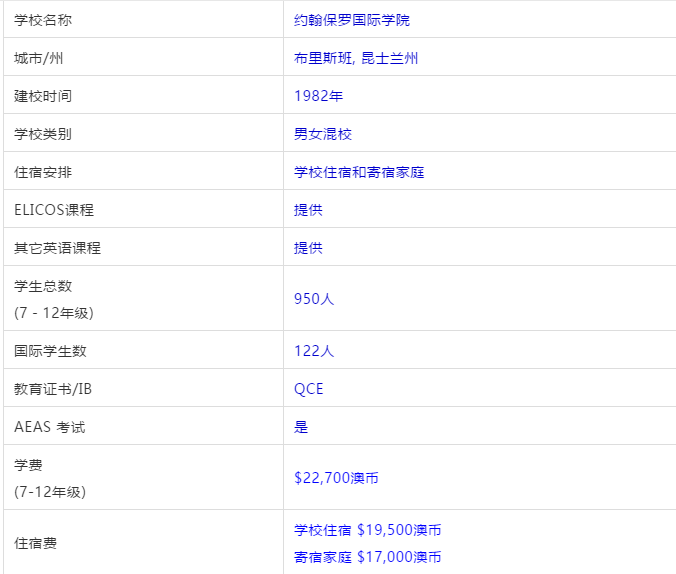Click 提供 in the ELICOS课程 row
The height and width of the screenshot is (574, 676).
308,210
